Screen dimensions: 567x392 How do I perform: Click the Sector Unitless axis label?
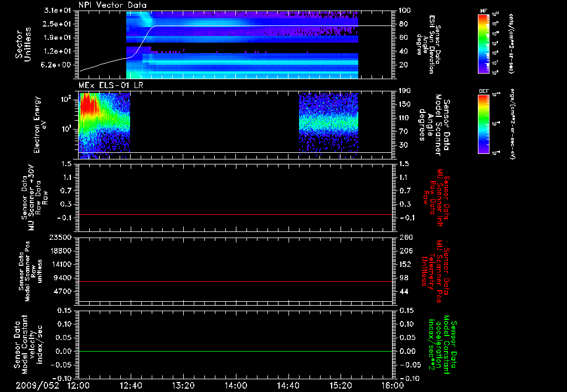point(23,44)
